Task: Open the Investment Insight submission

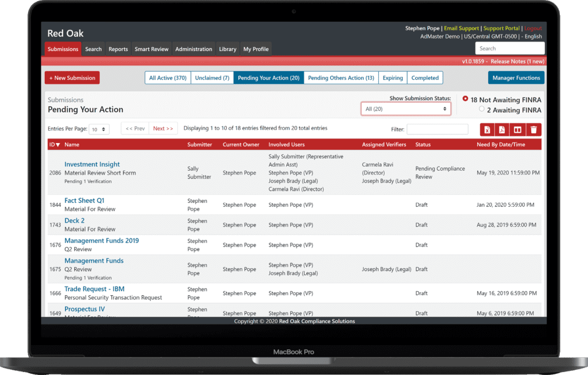Action: 92,164
